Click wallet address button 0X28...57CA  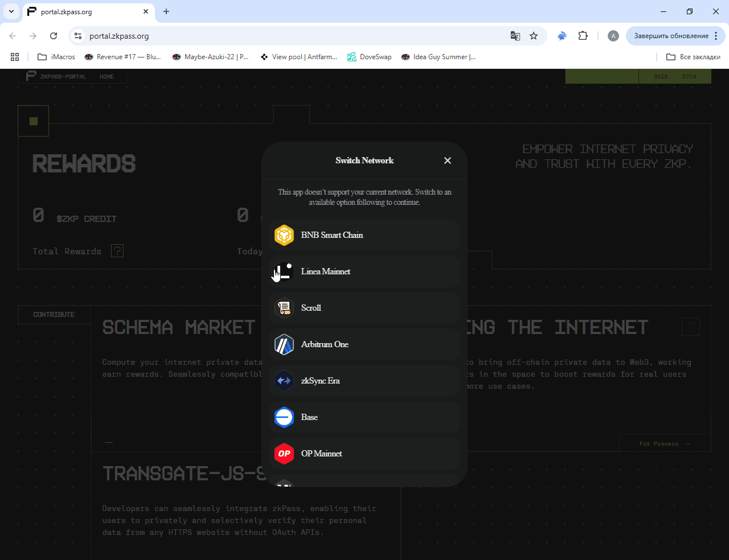pyautogui.click(x=675, y=76)
